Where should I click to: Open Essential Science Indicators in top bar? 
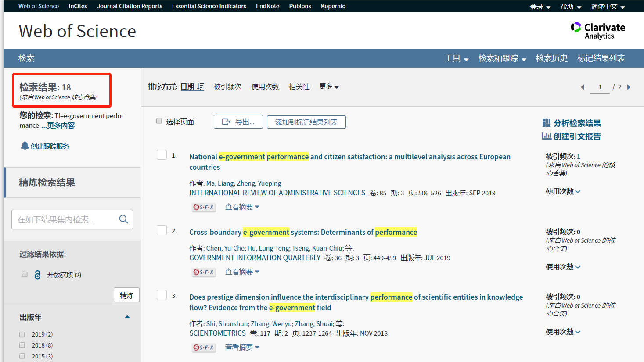point(209,6)
